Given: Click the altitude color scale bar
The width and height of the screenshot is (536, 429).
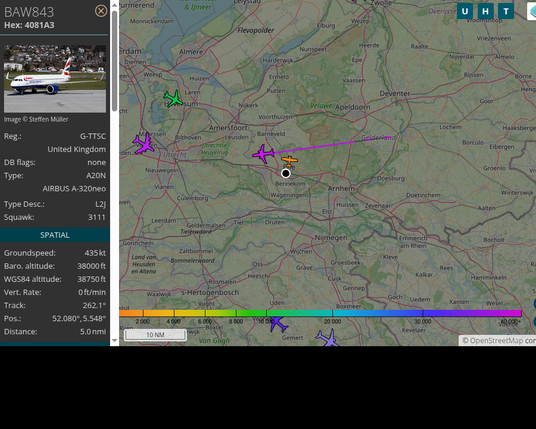Looking at the screenshot, I should point(320,313).
